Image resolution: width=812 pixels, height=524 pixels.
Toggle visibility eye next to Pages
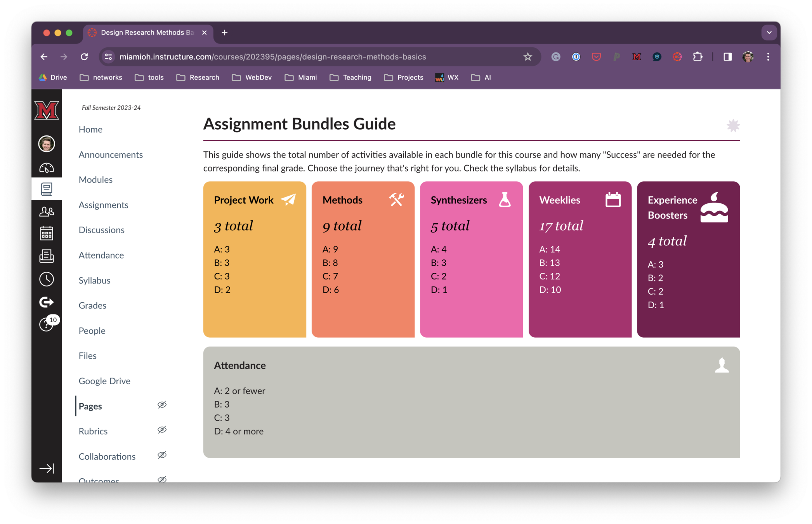tap(162, 405)
